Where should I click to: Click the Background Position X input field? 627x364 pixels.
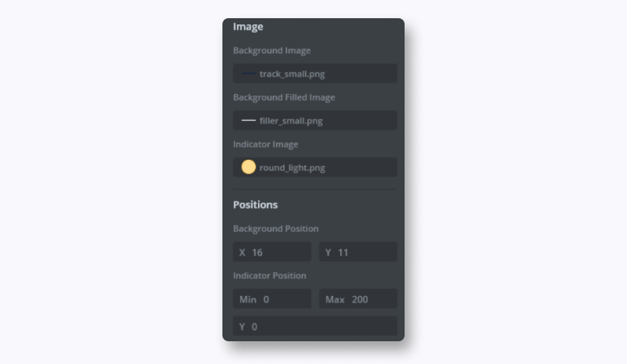[272, 253]
